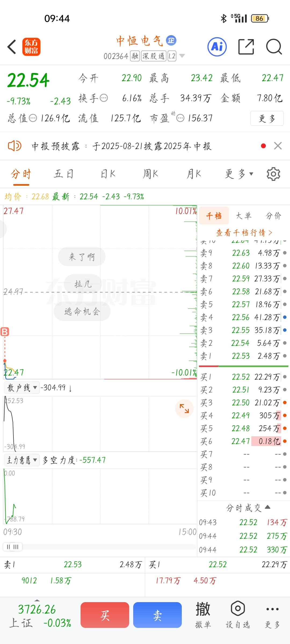290x644 pixels.
Task: Select the 千档 order book tab
Action: pyautogui.click(x=214, y=215)
